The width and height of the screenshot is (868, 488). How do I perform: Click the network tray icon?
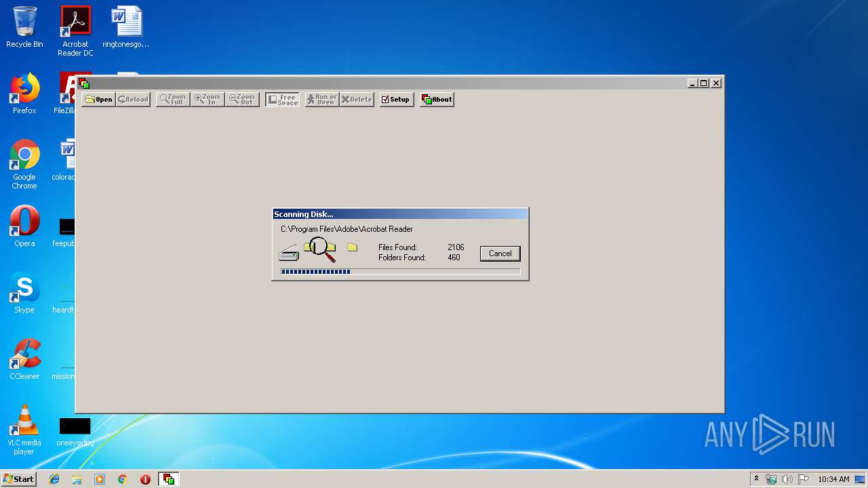pyautogui.click(x=771, y=479)
